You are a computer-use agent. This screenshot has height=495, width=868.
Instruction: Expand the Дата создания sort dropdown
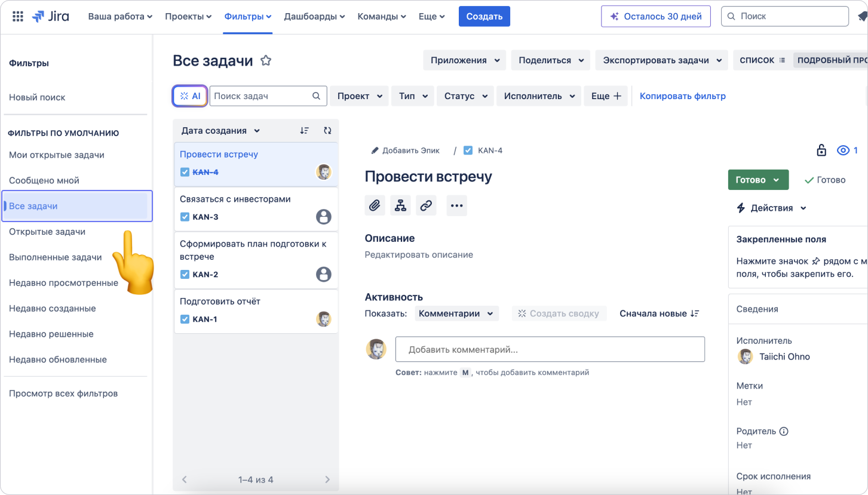pyautogui.click(x=220, y=131)
